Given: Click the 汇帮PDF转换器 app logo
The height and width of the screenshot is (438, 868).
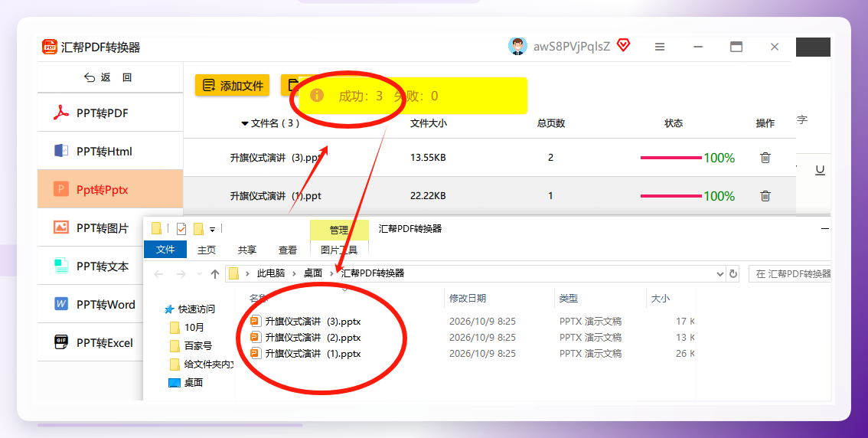Looking at the screenshot, I should [50, 47].
